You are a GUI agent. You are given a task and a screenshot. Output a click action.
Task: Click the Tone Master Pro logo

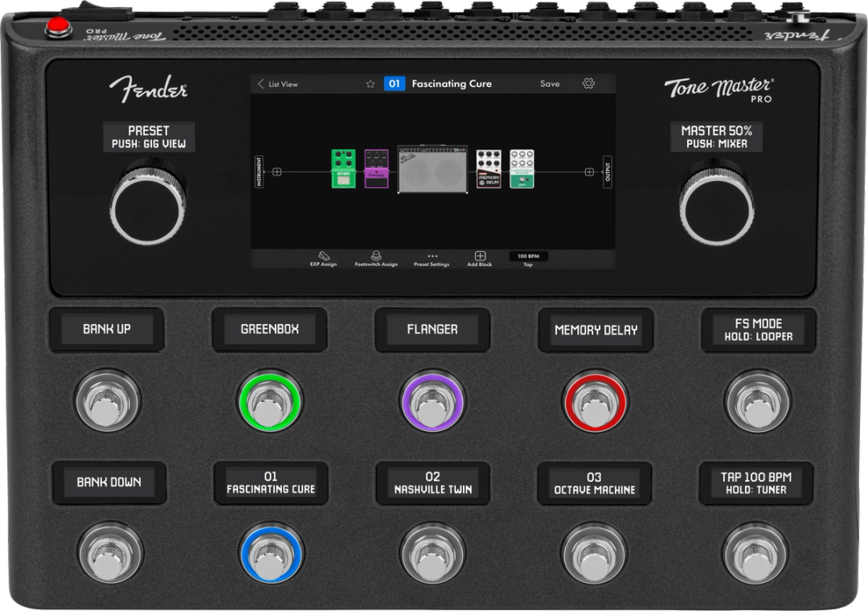pos(719,90)
